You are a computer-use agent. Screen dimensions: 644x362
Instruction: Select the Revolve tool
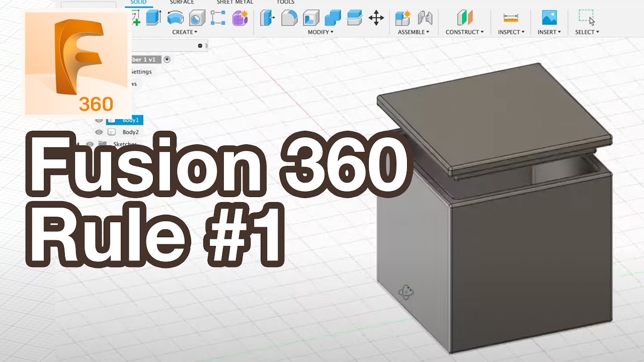click(175, 19)
